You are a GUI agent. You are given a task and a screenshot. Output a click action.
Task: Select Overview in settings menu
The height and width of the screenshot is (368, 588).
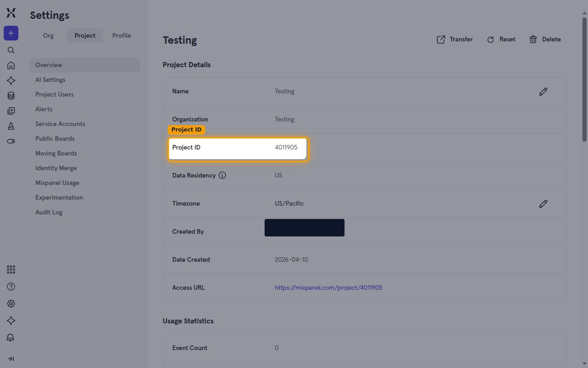85,65
